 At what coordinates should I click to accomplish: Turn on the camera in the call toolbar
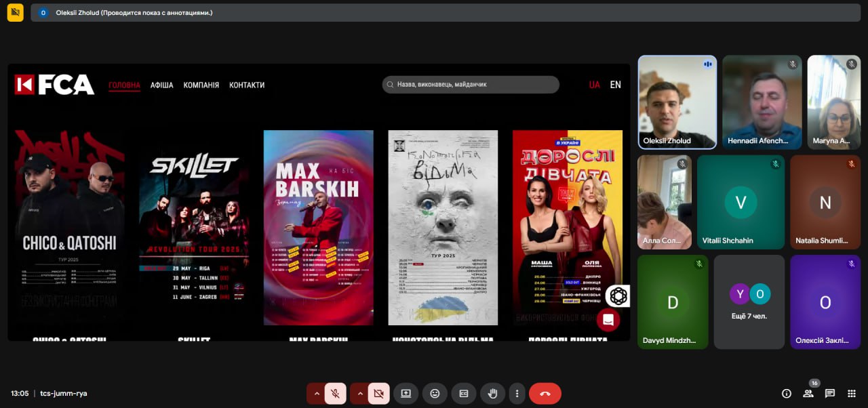(378, 393)
